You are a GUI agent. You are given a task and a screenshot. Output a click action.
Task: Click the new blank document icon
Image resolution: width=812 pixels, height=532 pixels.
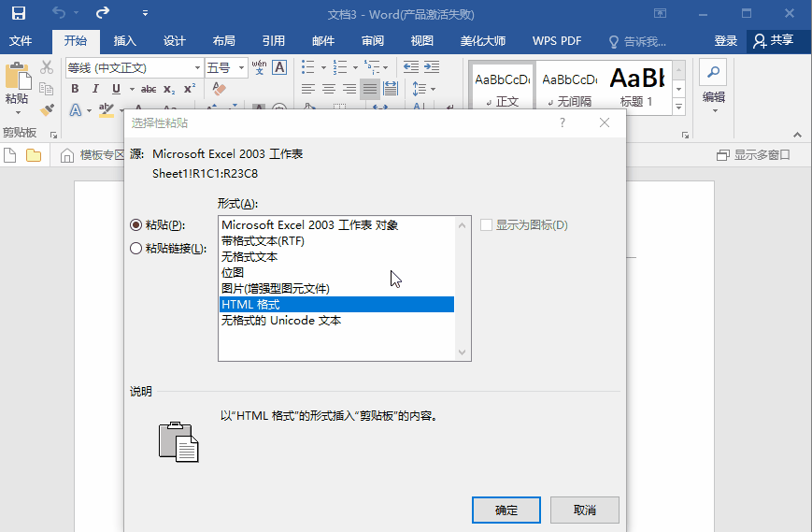coord(10,155)
